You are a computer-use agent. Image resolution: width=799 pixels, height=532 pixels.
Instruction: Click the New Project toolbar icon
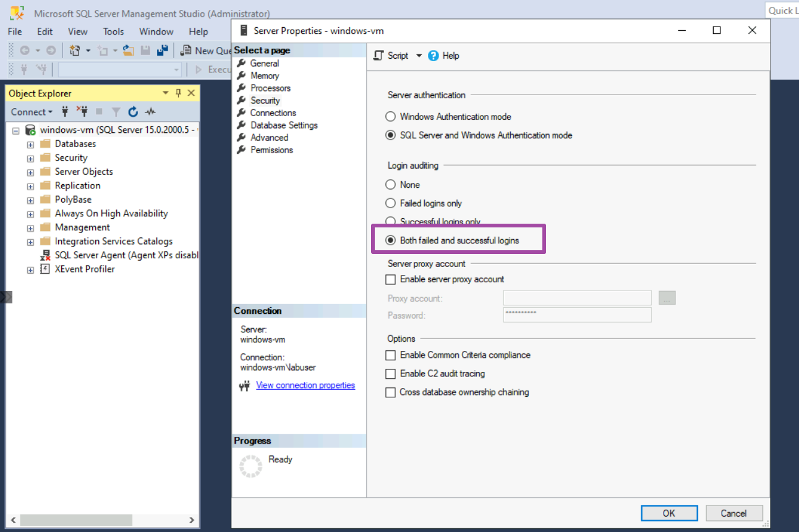75,51
